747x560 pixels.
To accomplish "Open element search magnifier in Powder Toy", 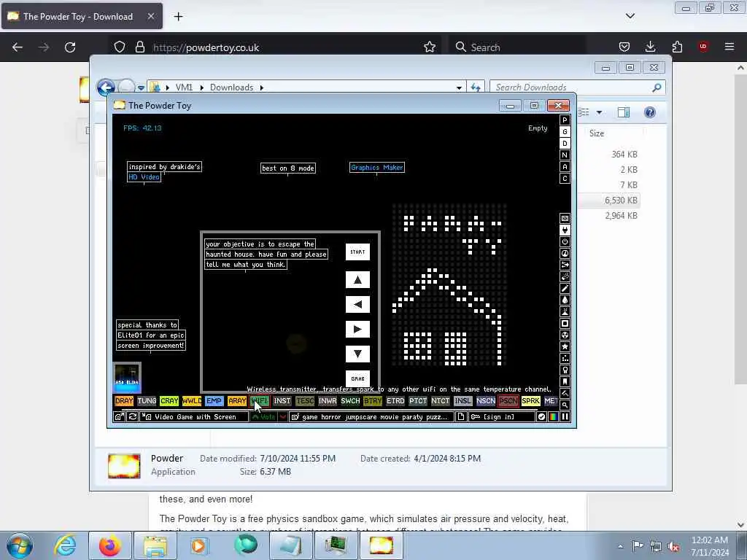I will (565, 405).
